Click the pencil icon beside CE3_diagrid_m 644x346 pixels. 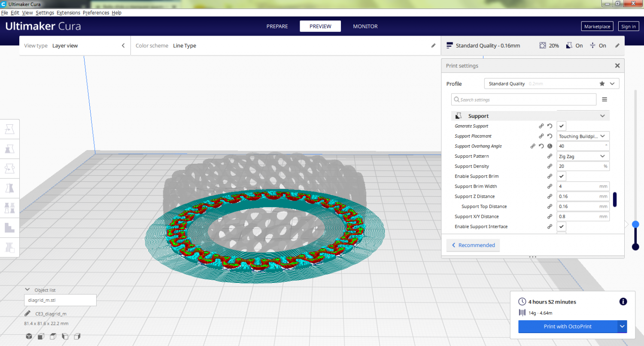coord(28,313)
